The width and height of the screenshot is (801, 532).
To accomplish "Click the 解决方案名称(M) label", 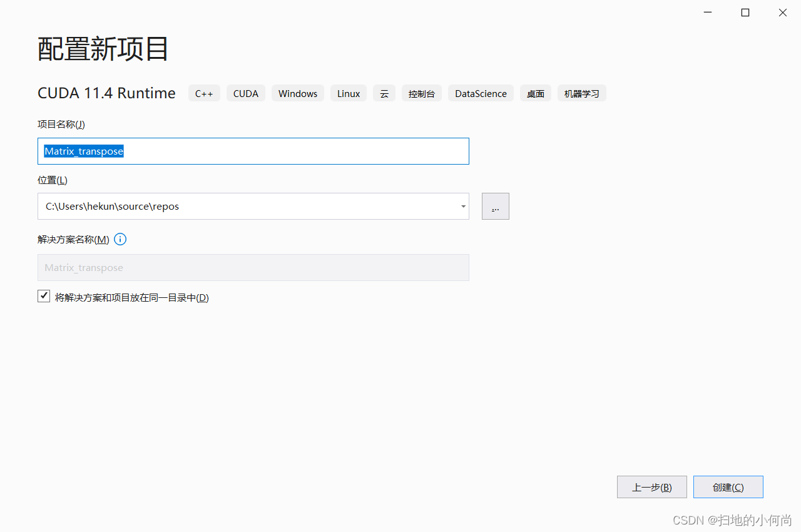I will 73,239.
